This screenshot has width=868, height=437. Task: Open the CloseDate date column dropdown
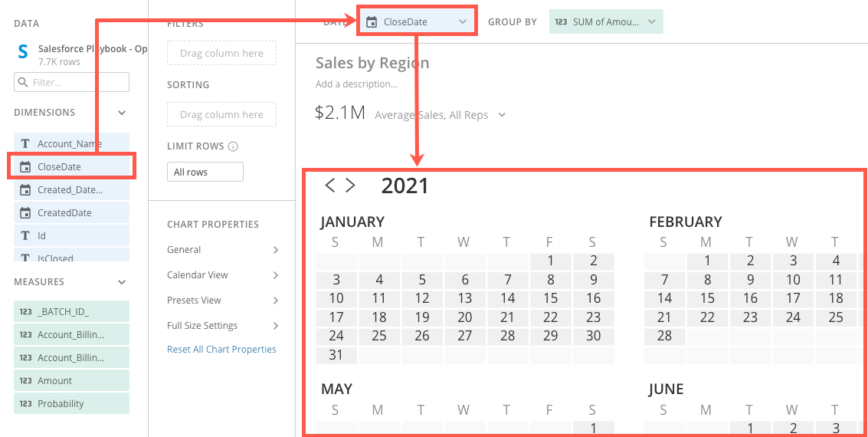[x=463, y=21]
